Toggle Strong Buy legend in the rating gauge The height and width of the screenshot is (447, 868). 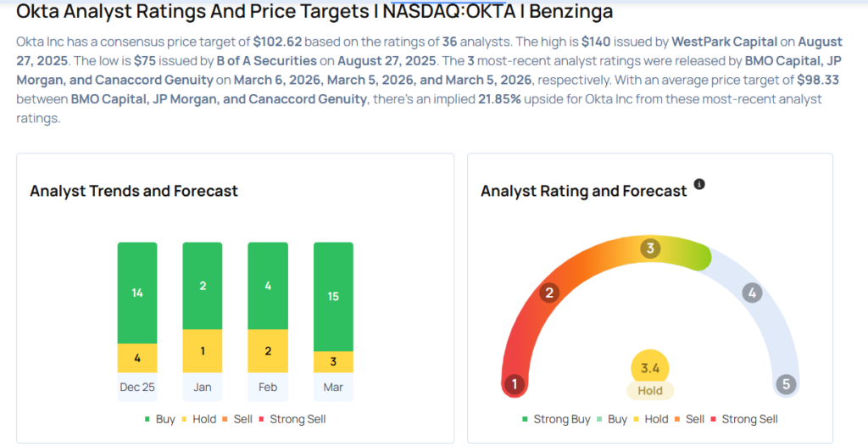[x=555, y=419]
